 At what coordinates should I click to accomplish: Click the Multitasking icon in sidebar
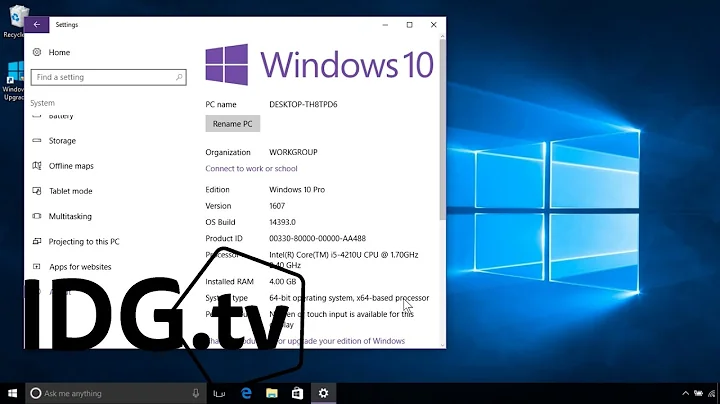(37, 216)
